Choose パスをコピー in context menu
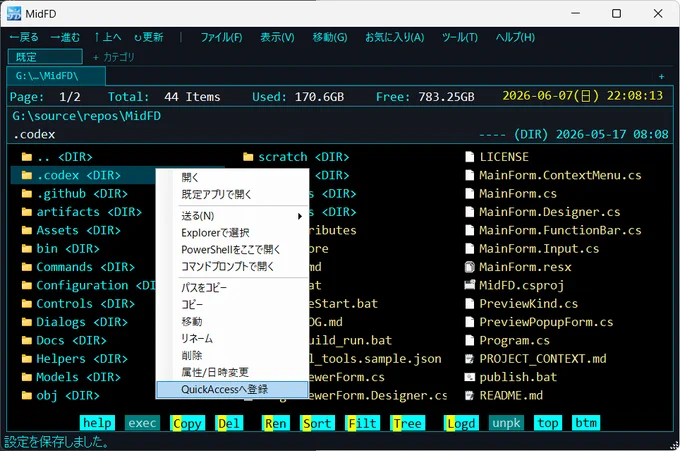This screenshot has height=451, width=680. coord(232,288)
